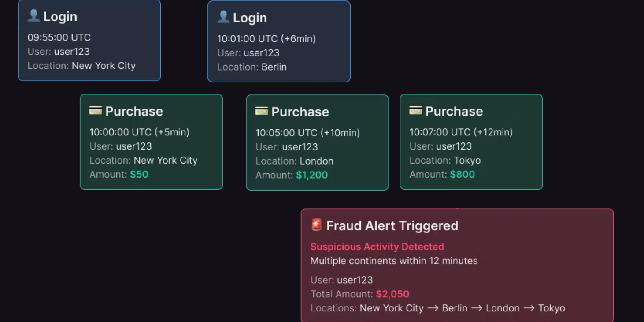Click the $50 purchase amount
The image size is (644, 322).
click(x=139, y=174)
